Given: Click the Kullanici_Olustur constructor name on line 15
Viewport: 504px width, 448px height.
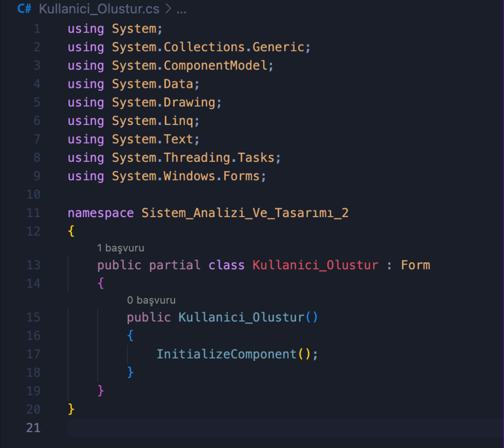Looking at the screenshot, I should tap(241, 317).
